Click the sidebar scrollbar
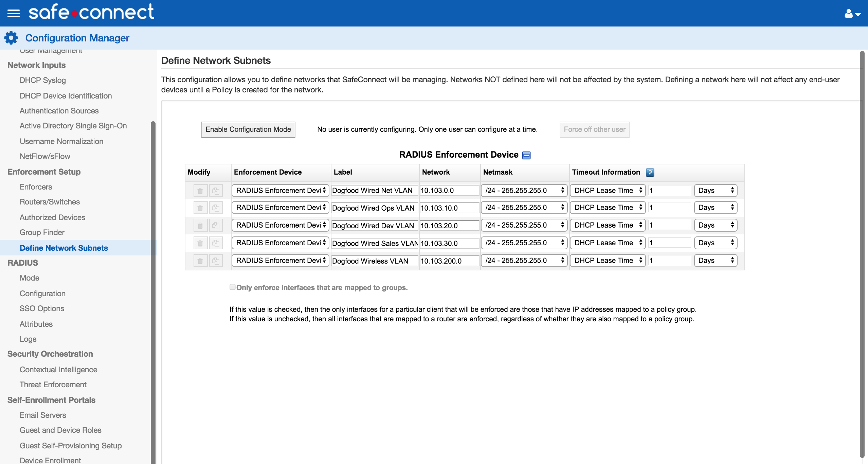Screen dimensions: 868x464 [153, 292]
